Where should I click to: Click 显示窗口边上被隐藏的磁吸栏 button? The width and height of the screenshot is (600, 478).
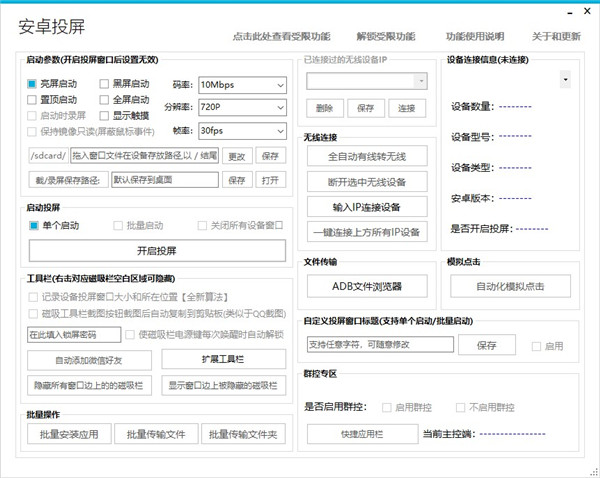[x=223, y=385]
